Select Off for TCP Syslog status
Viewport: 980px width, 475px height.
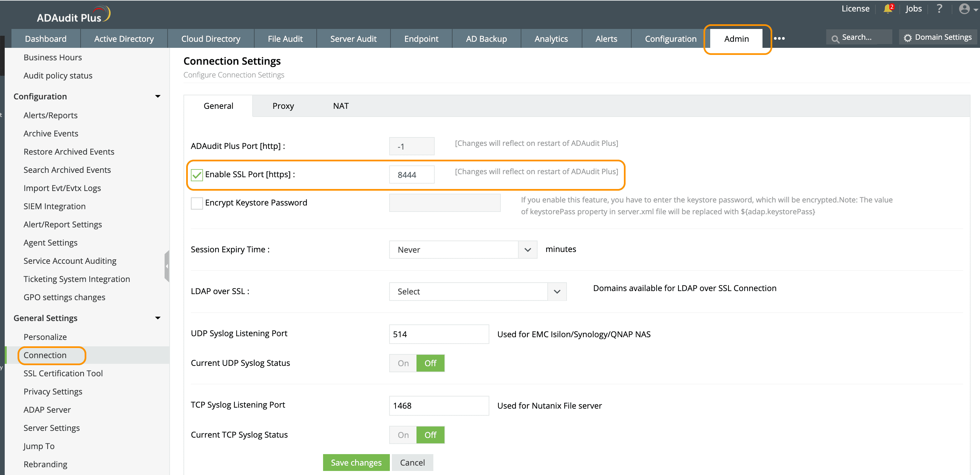(430, 435)
